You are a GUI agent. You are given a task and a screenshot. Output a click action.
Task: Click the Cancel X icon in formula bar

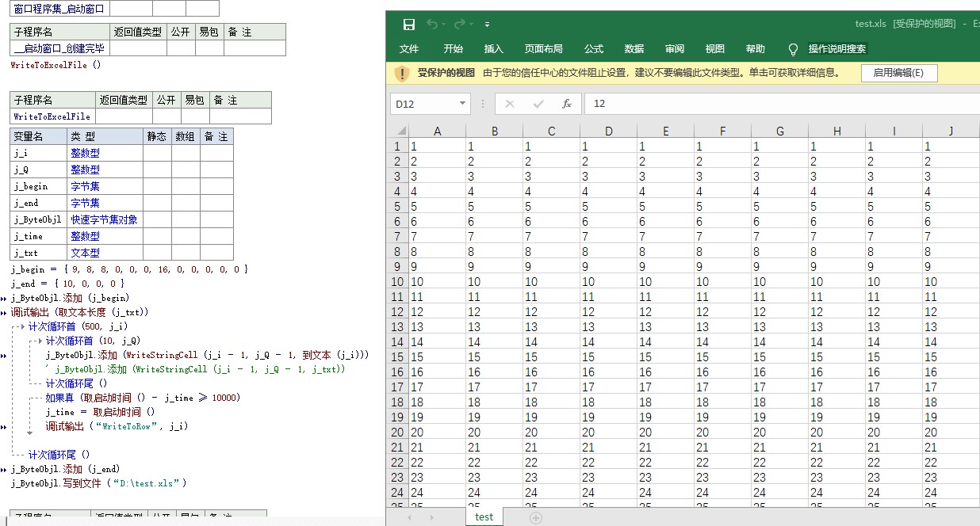(510, 104)
